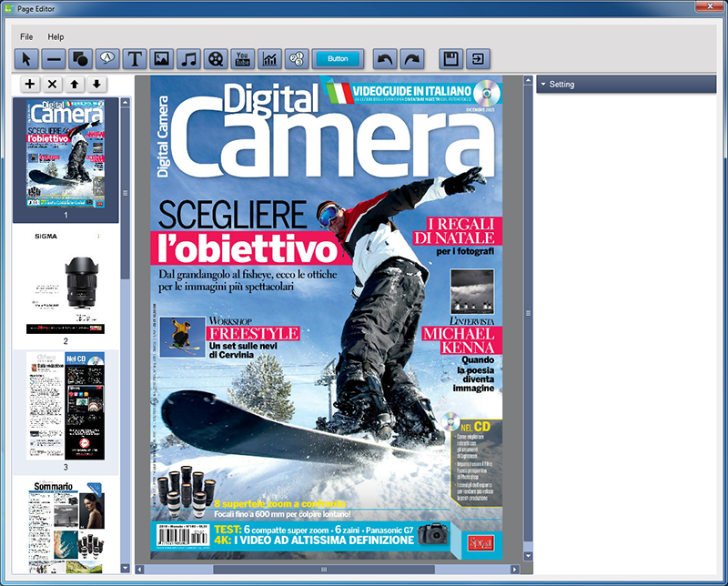
Task: Insert an image with picture tool
Action: pyautogui.click(x=162, y=59)
